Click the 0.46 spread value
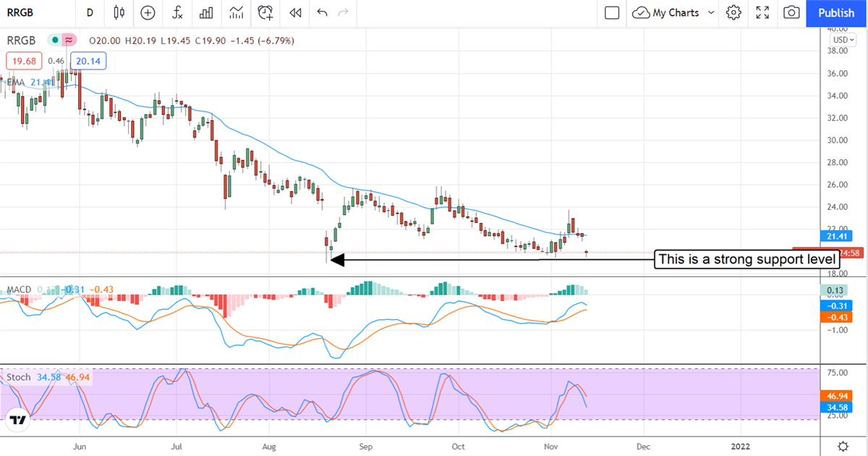The width and height of the screenshot is (868, 456). (x=56, y=62)
